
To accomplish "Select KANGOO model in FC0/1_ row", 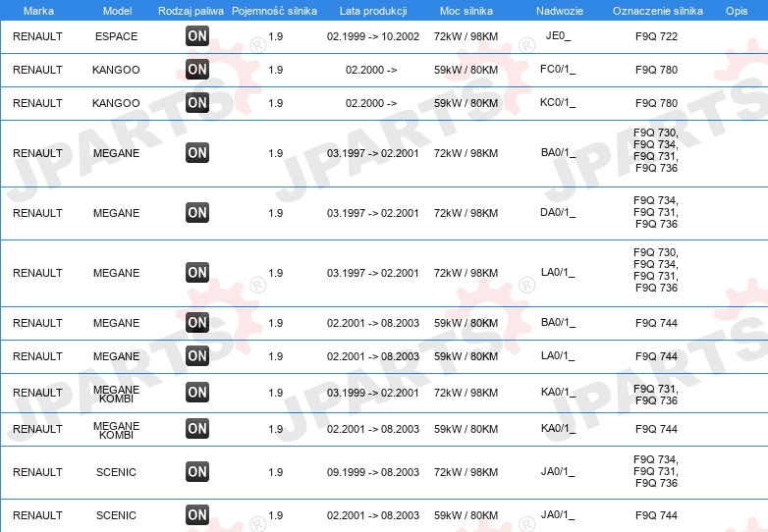I will pos(116,70).
